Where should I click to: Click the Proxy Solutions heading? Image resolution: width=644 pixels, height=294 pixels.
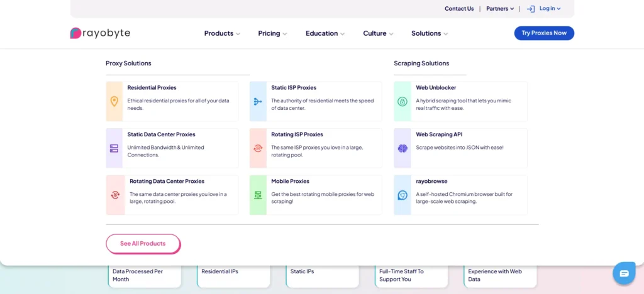(128, 63)
